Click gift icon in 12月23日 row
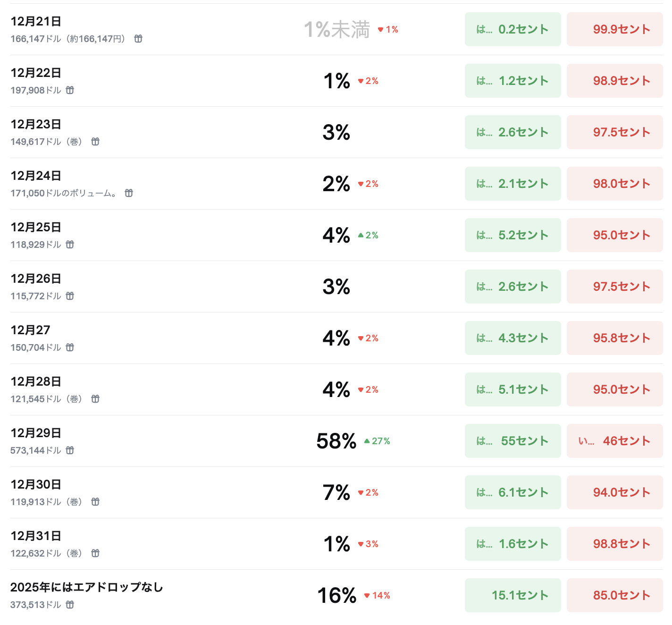Screen dimensions: 672x625 [95, 142]
